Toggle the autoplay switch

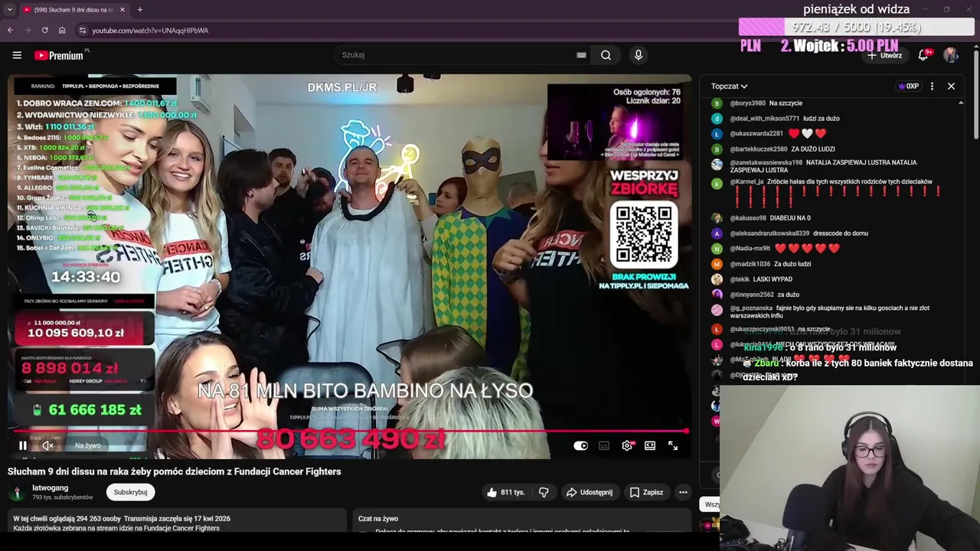pos(581,445)
